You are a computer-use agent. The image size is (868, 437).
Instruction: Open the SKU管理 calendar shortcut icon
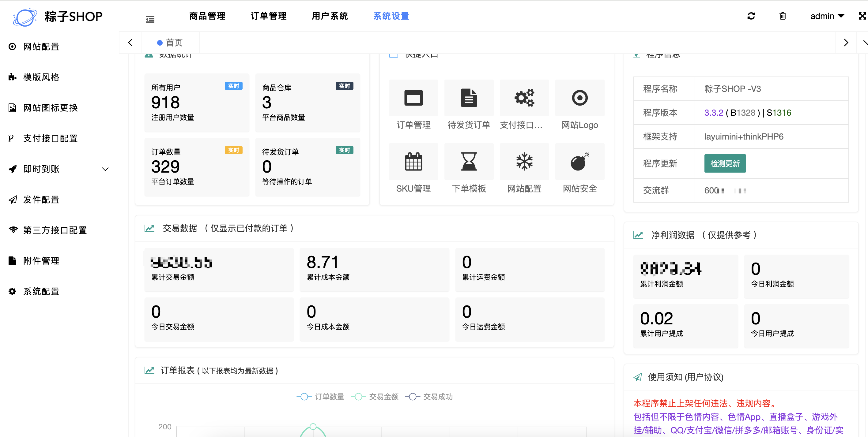pyautogui.click(x=413, y=162)
